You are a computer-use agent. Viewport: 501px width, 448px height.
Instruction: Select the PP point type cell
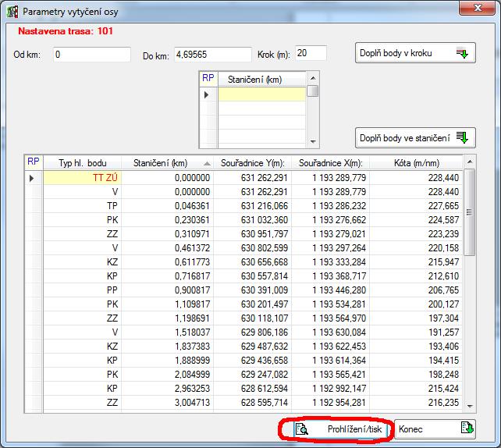[83, 290]
